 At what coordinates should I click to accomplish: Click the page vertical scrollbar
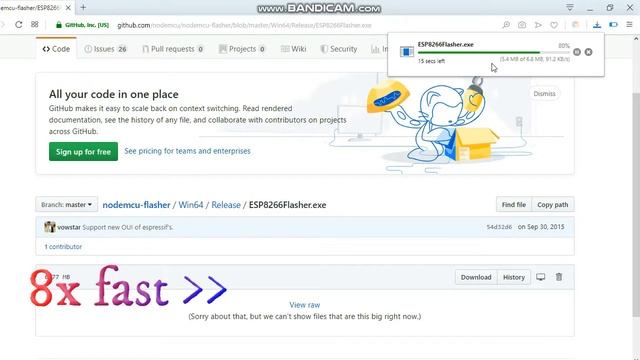[x=636, y=204]
